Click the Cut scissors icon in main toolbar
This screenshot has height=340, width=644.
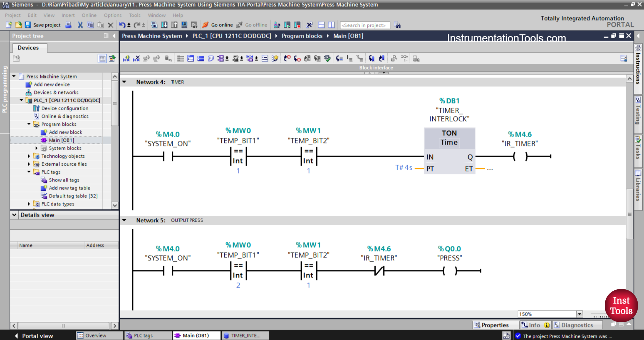[80, 25]
